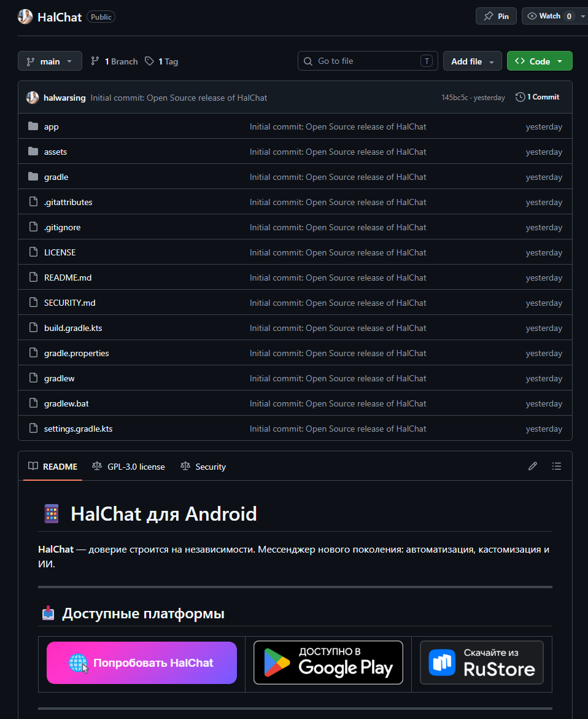This screenshot has height=719, width=588.
Task: Click the assets folder icon
Action: pos(33,151)
